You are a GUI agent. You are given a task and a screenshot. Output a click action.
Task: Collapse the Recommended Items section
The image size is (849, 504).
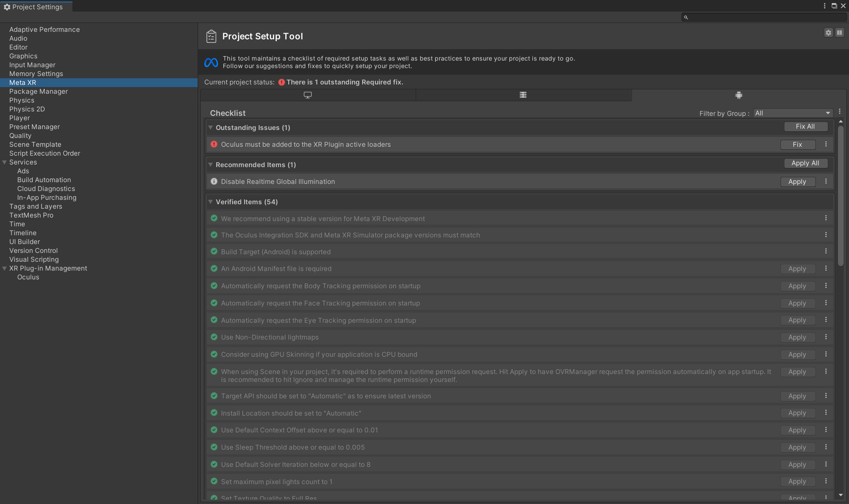coord(210,165)
